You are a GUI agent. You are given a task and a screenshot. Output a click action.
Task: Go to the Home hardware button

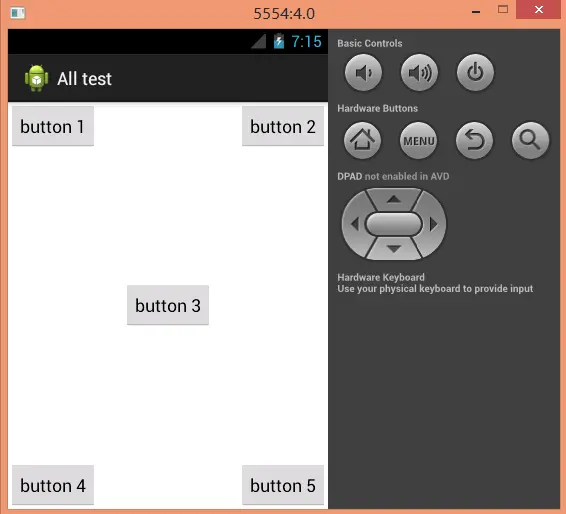point(362,140)
